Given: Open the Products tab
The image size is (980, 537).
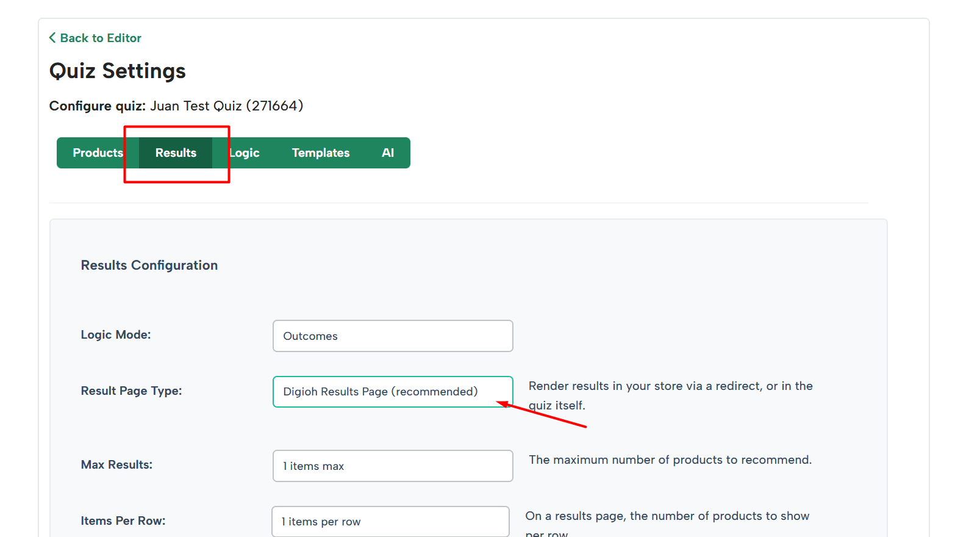Looking at the screenshot, I should tap(98, 153).
